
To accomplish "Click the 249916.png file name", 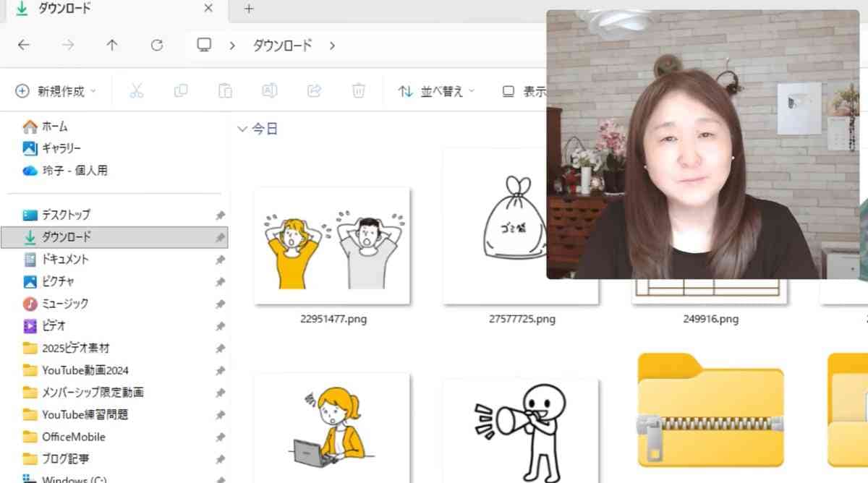I will (710, 318).
